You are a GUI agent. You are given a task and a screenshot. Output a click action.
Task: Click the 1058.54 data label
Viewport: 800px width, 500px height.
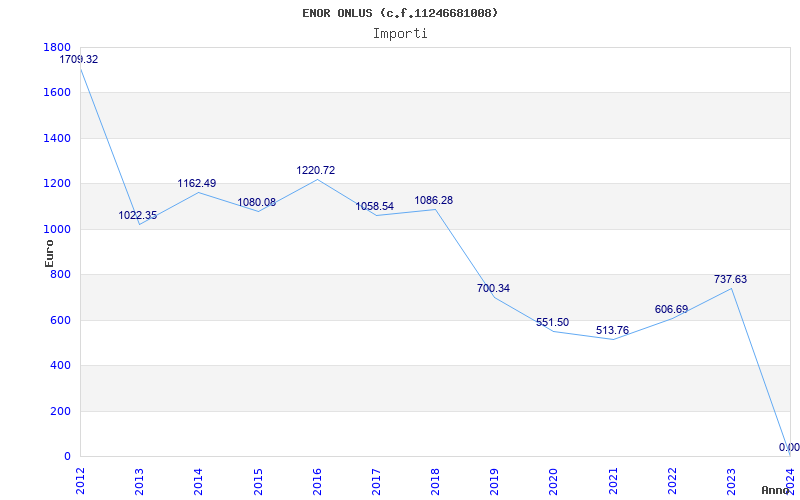[x=375, y=207]
